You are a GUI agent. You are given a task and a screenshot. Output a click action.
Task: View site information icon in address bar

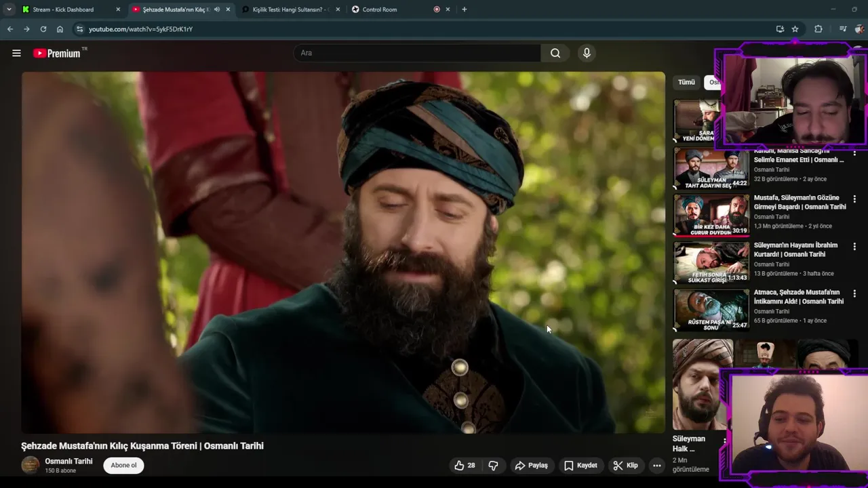click(x=79, y=29)
